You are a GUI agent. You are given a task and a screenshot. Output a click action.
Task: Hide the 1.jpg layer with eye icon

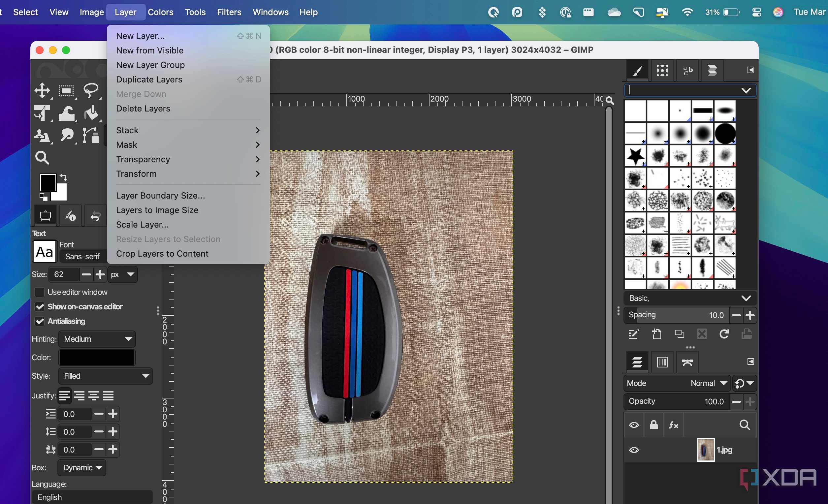pos(634,450)
